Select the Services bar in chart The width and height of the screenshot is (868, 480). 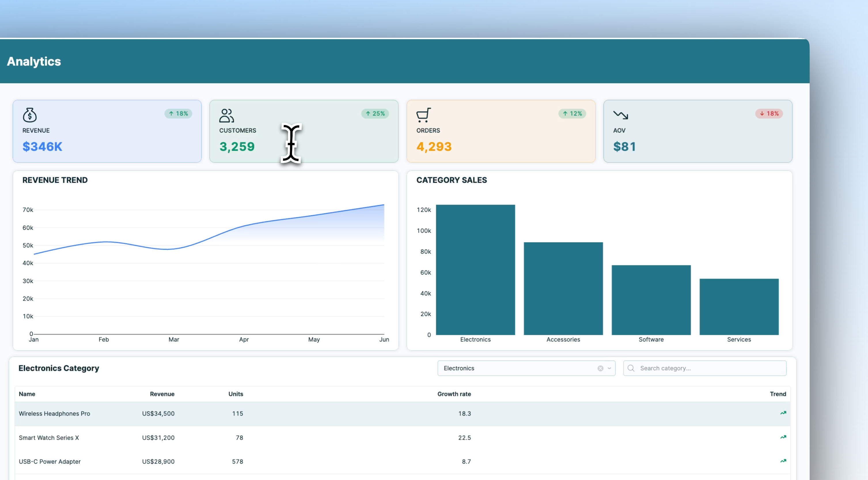pyautogui.click(x=739, y=307)
